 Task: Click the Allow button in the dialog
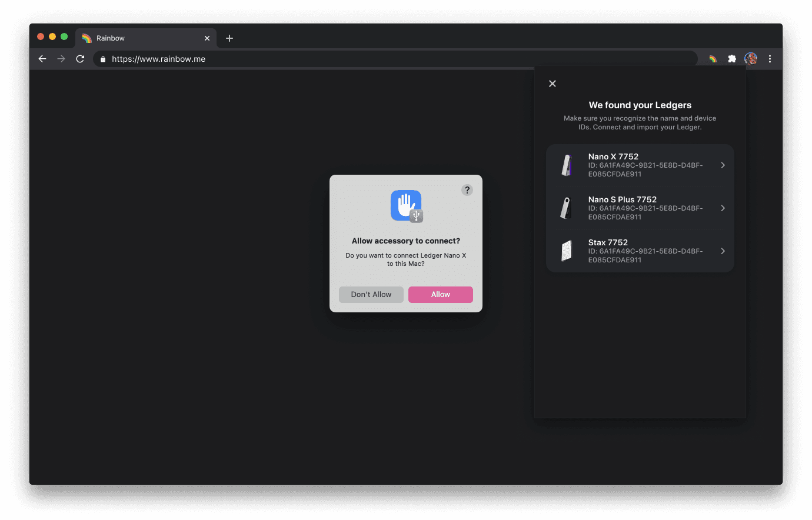tap(441, 295)
